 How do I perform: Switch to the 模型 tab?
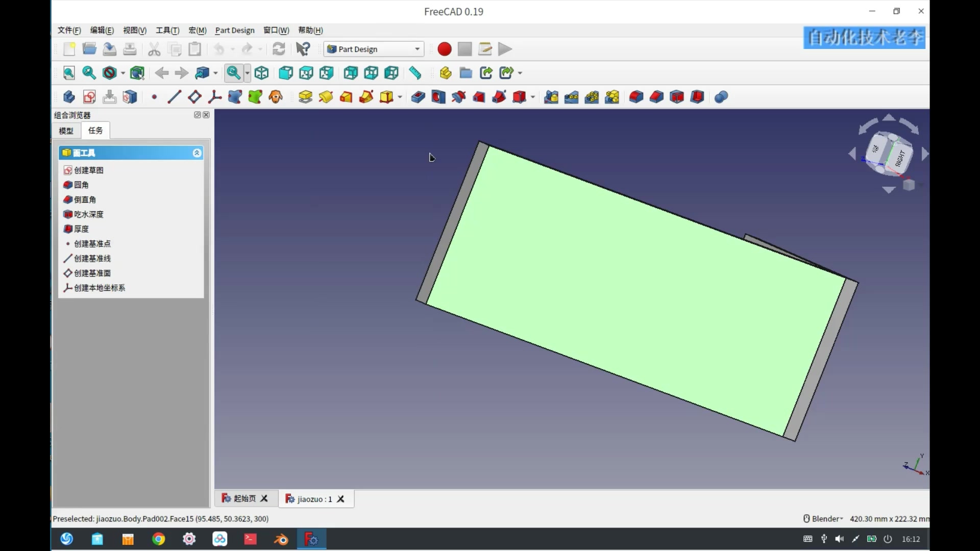click(x=66, y=131)
